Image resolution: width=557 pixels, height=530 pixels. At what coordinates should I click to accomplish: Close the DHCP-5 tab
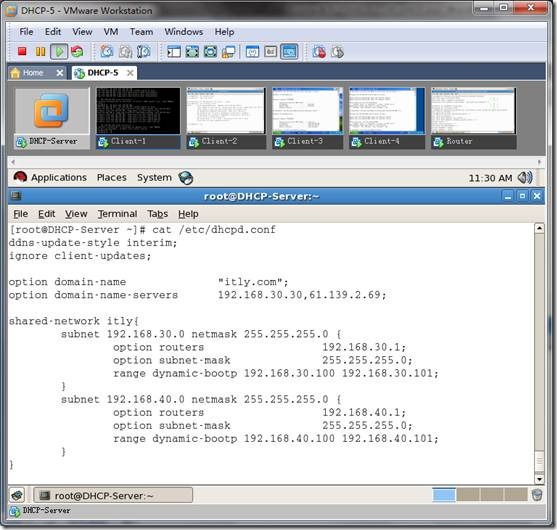[x=130, y=73]
